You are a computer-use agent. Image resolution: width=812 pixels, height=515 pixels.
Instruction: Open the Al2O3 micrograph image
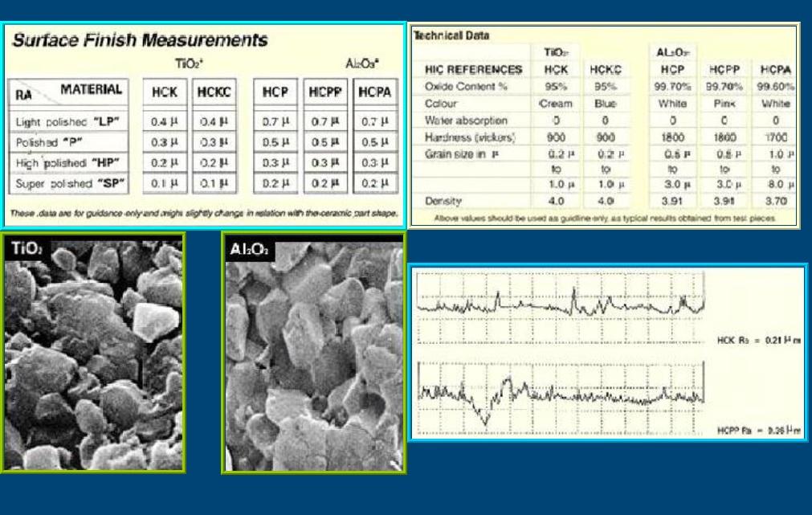coord(313,352)
